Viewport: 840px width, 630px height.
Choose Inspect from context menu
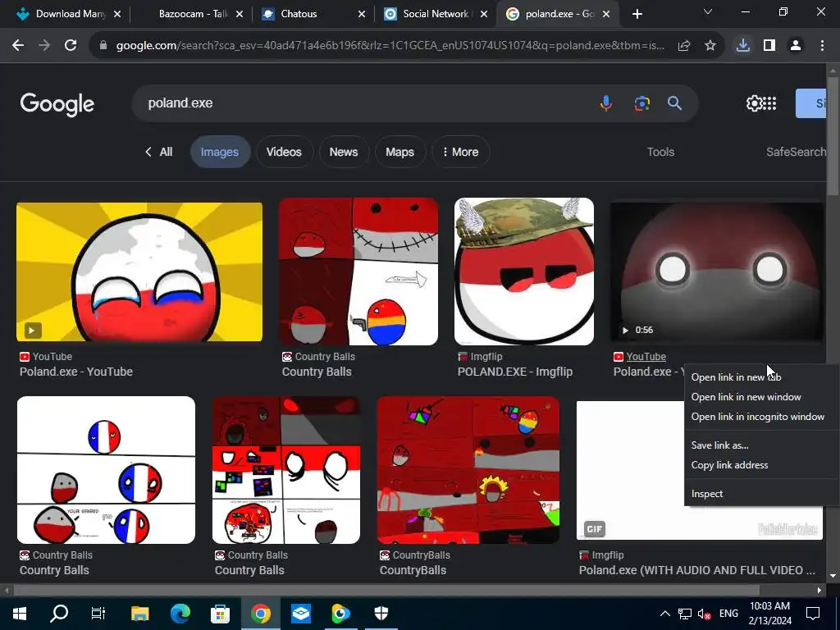761,494
